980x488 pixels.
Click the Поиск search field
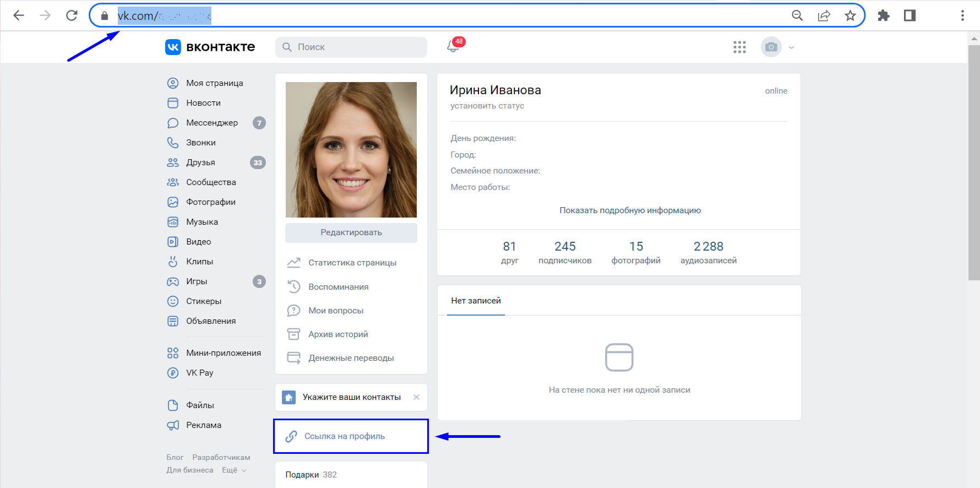coord(351,47)
